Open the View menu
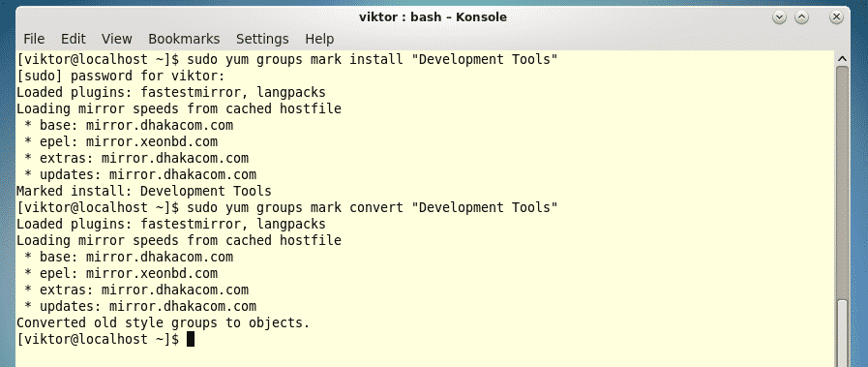This screenshot has height=367, width=868. 117,39
